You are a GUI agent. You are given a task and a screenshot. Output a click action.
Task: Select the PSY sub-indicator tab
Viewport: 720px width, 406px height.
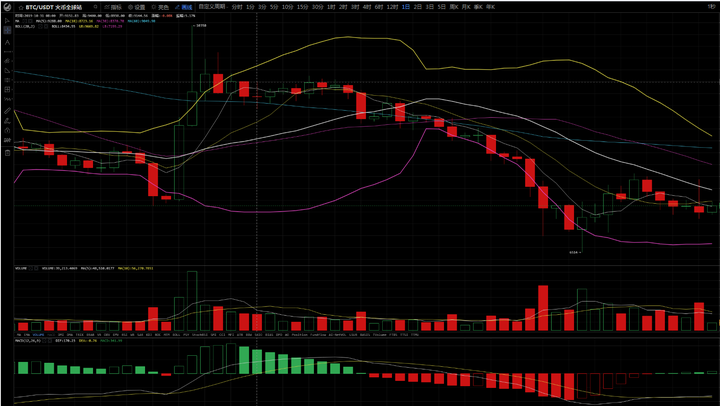pos(187,335)
